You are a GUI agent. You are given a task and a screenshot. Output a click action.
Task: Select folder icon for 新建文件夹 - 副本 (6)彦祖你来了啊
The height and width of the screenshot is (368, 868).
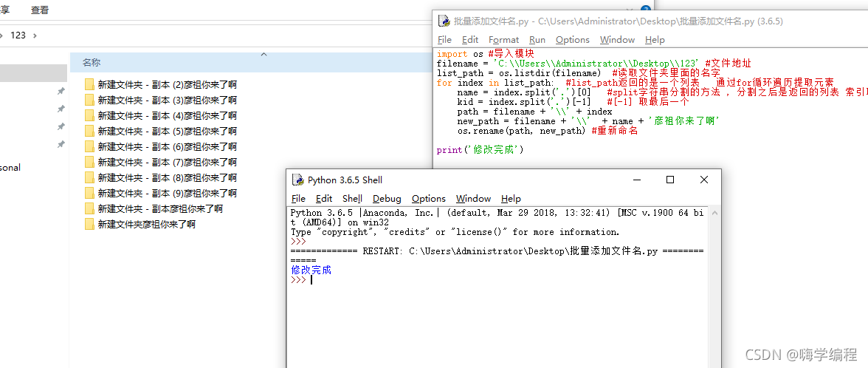tap(90, 147)
